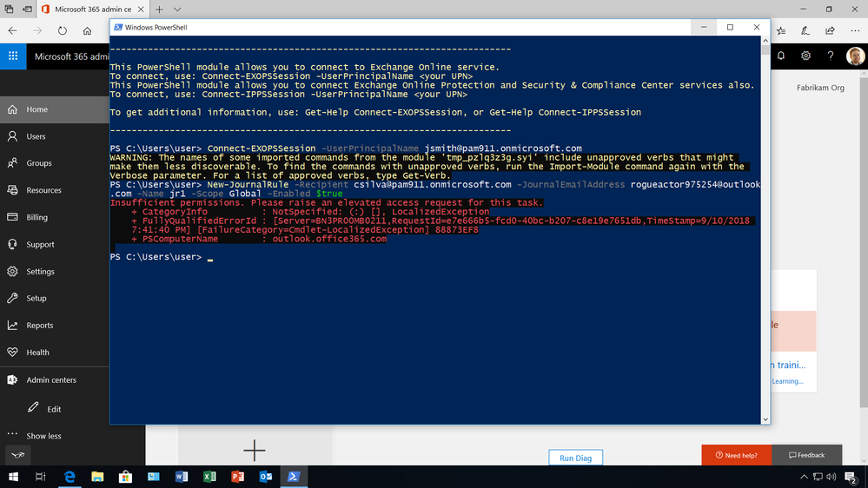Viewport: 868px width, 488px height.
Task: Open Task View on the taskbar
Action: [x=41, y=477]
